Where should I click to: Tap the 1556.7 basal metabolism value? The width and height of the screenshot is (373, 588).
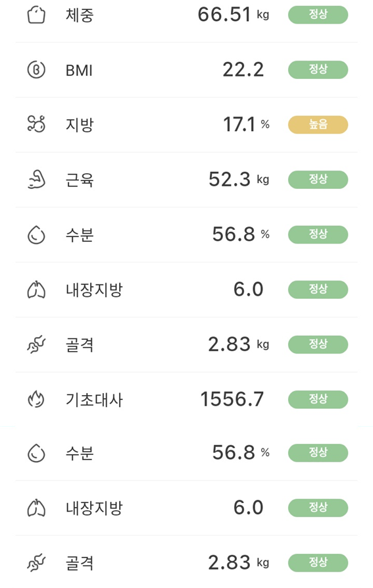[232, 399]
